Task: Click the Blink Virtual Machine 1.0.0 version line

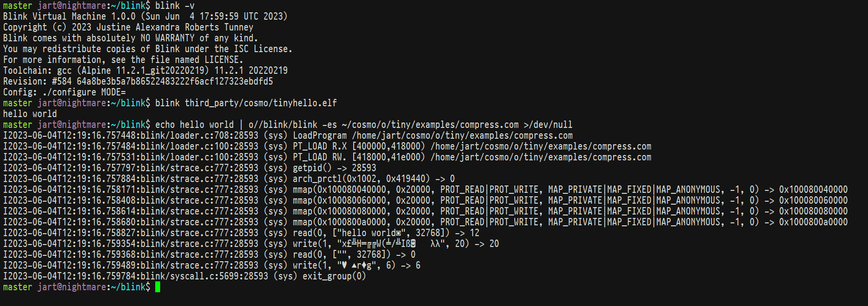Action: point(145,16)
